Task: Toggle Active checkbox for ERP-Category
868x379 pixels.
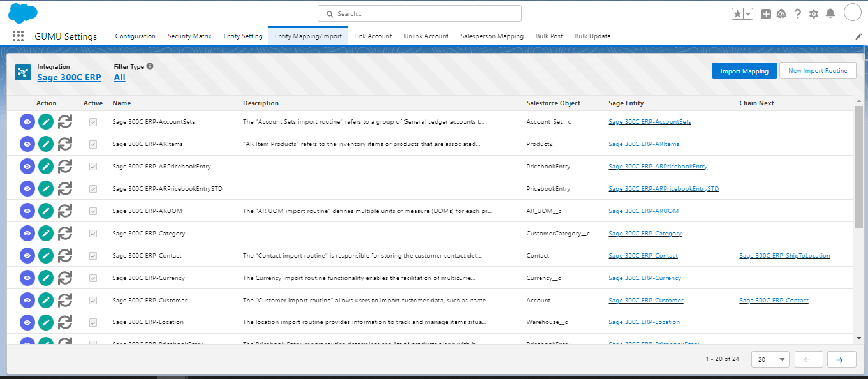Action: [x=93, y=234]
